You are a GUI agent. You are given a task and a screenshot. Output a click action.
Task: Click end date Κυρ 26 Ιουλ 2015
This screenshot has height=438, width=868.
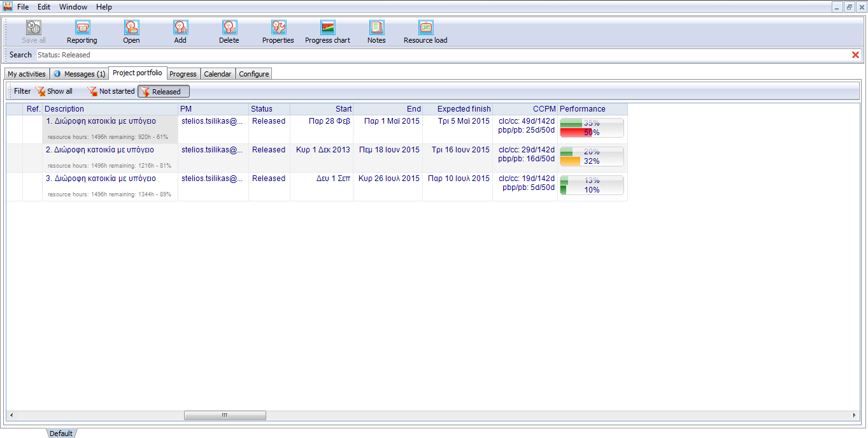click(x=389, y=179)
